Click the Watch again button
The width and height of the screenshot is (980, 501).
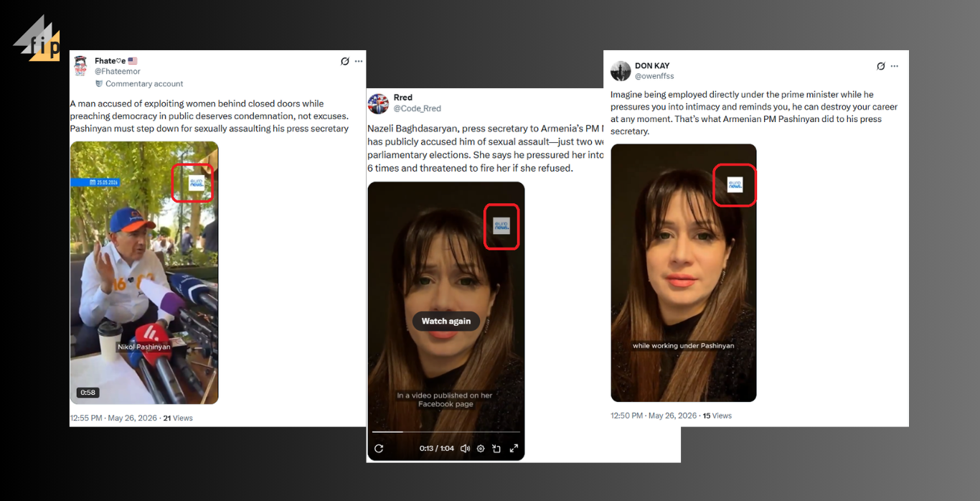click(446, 321)
